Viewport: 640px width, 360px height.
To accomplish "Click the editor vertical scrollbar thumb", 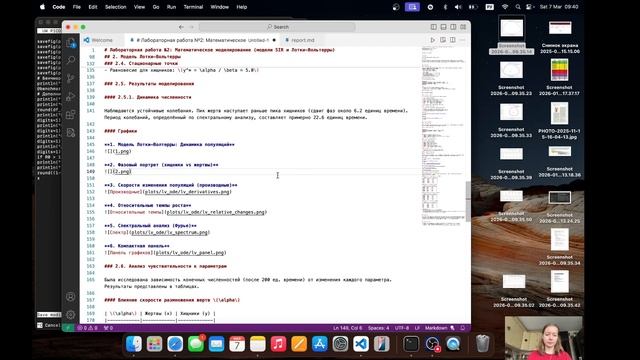I will tap(468, 201).
